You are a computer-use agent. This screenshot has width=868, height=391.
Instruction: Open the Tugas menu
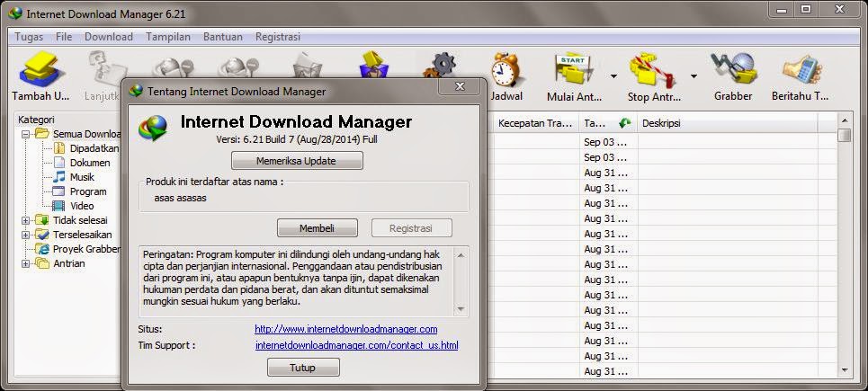(x=29, y=37)
